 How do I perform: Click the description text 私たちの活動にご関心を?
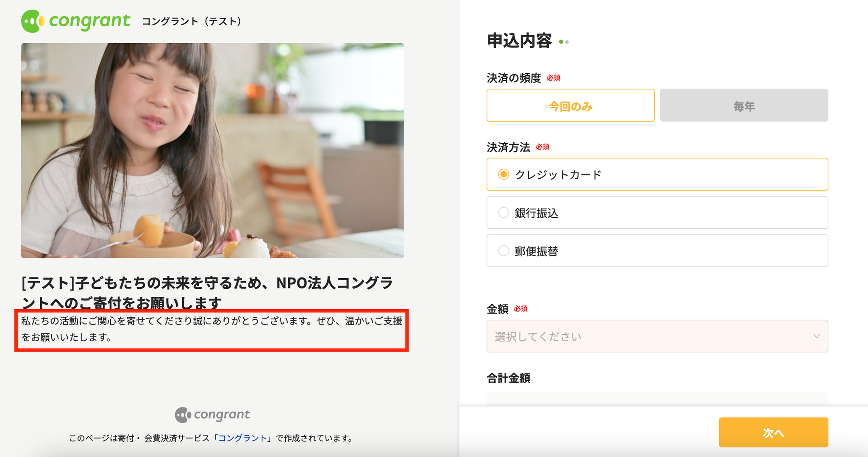click(x=212, y=329)
